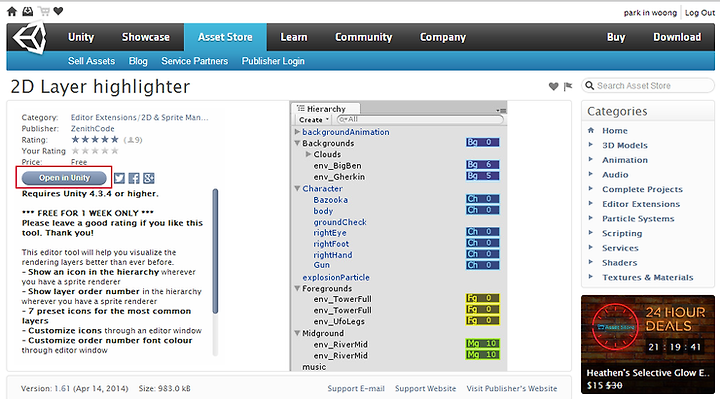Click the Support E-mail link
This screenshot has height=399, width=720.
356,388
